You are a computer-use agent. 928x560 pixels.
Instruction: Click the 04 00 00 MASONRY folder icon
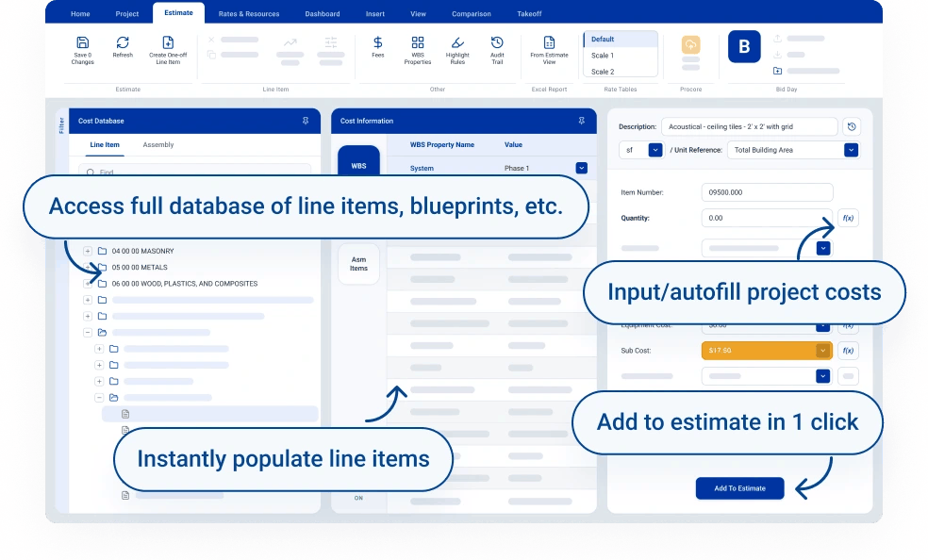[x=103, y=251]
